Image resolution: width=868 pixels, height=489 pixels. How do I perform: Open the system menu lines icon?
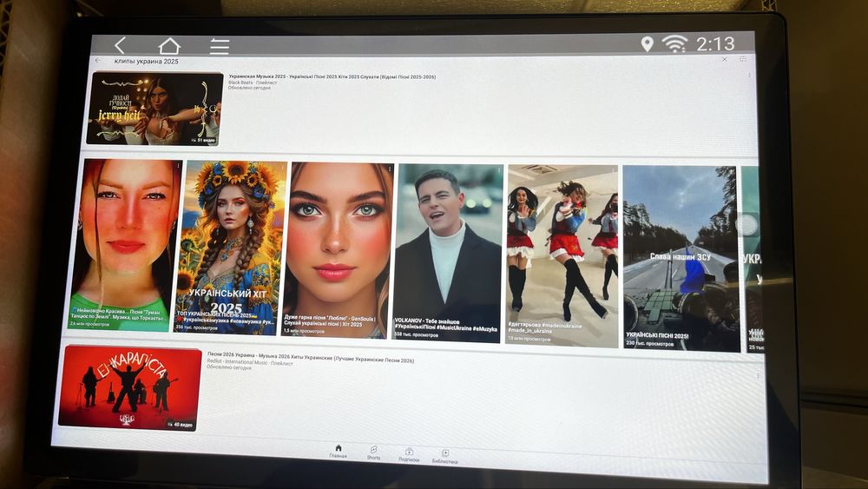[x=220, y=47]
